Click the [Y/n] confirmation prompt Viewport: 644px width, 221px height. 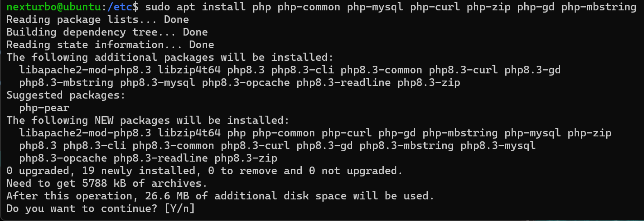click(x=180, y=209)
